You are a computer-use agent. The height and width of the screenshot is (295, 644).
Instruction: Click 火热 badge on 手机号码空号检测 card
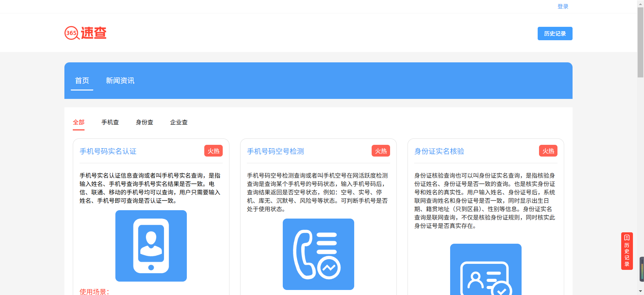click(x=381, y=151)
